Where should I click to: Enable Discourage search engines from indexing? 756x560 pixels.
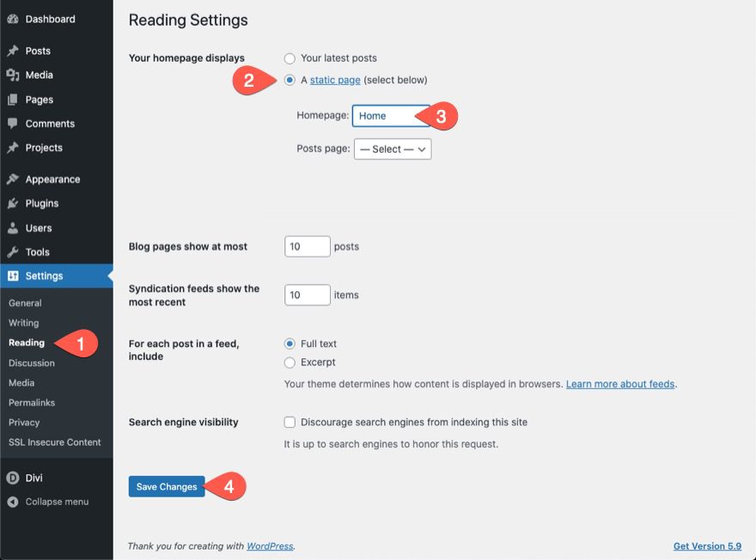[290, 422]
